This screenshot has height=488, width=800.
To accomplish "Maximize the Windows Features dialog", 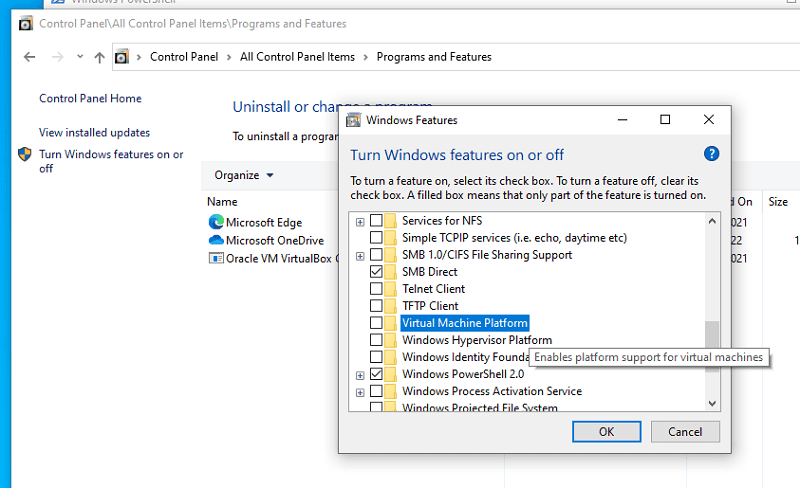I will pyautogui.click(x=665, y=119).
